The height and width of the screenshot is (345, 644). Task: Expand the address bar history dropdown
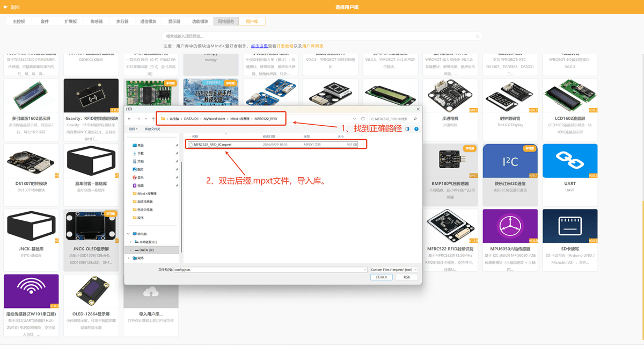(x=354, y=118)
